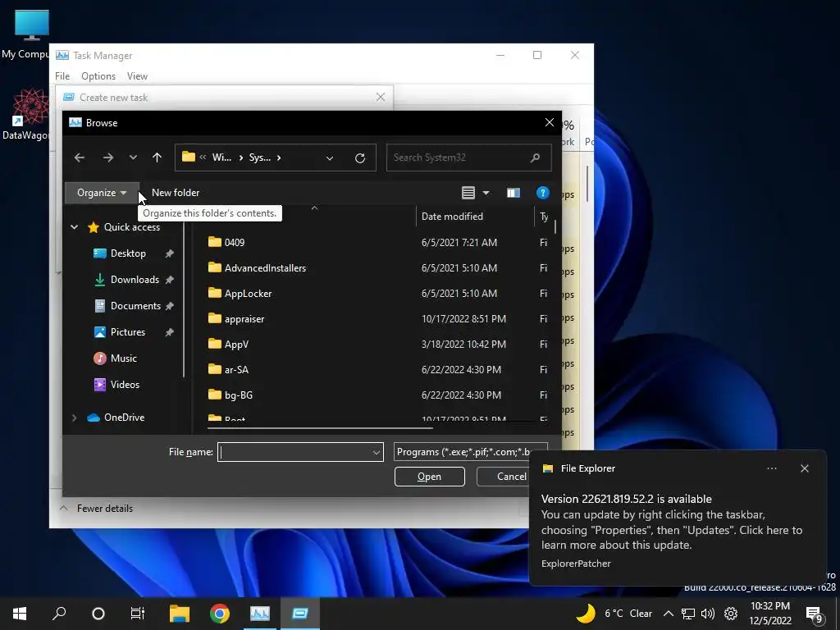
Task: Open Music in navigation pane
Action: click(123, 358)
